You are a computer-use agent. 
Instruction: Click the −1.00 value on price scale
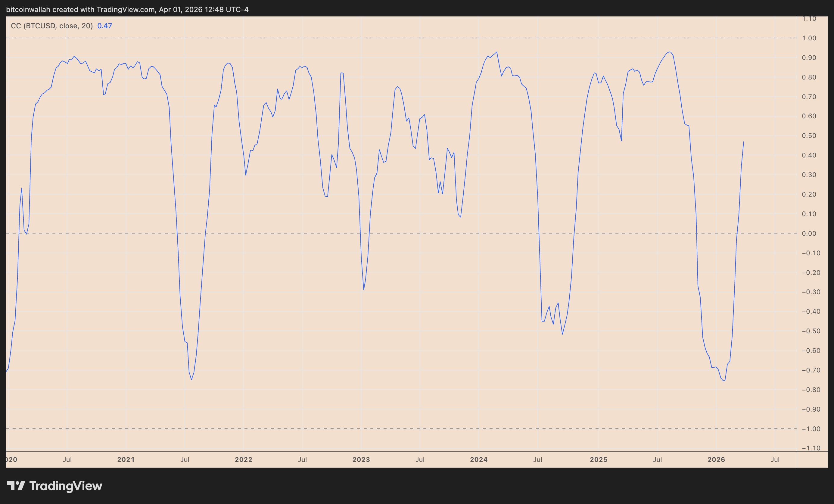pos(811,429)
